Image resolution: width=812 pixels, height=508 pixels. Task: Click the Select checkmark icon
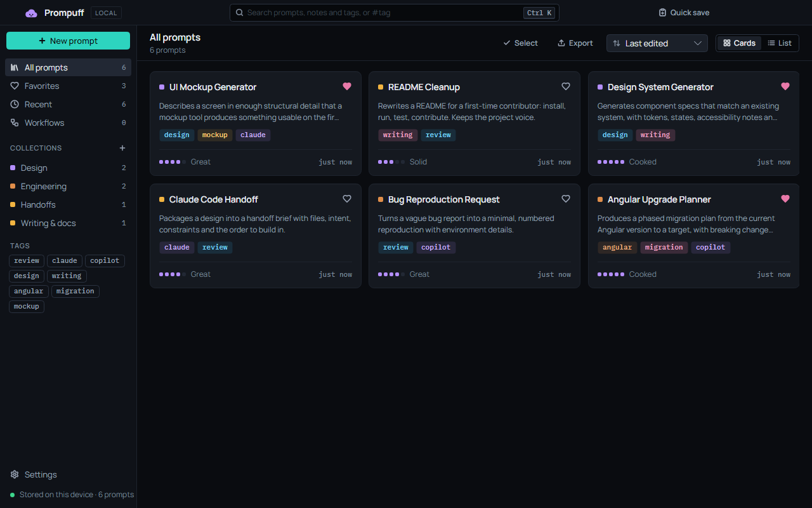507,43
